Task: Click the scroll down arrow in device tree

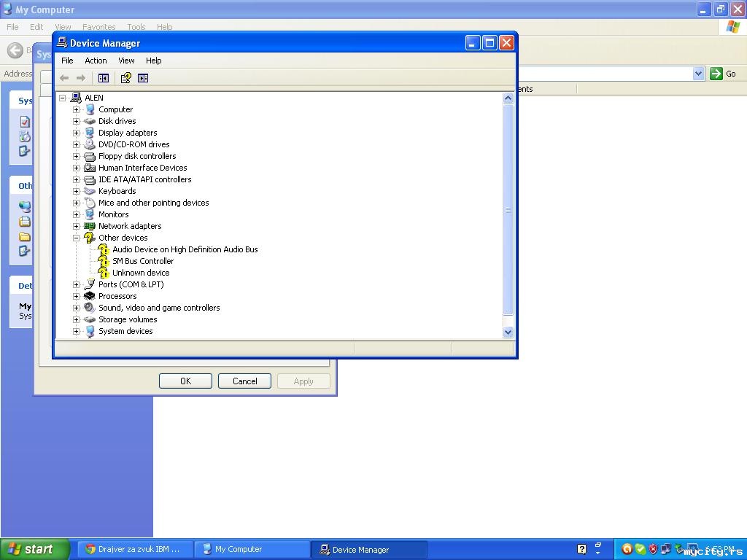Action: (508, 332)
